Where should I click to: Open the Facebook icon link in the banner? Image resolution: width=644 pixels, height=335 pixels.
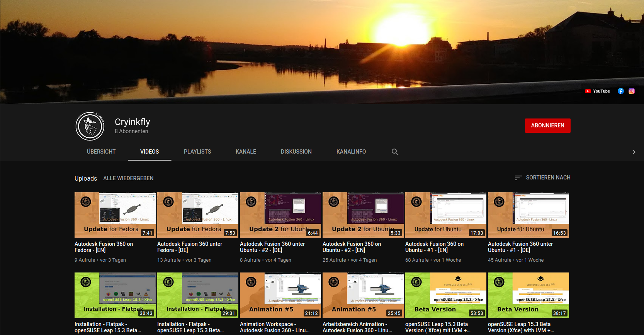tap(621, 91)
